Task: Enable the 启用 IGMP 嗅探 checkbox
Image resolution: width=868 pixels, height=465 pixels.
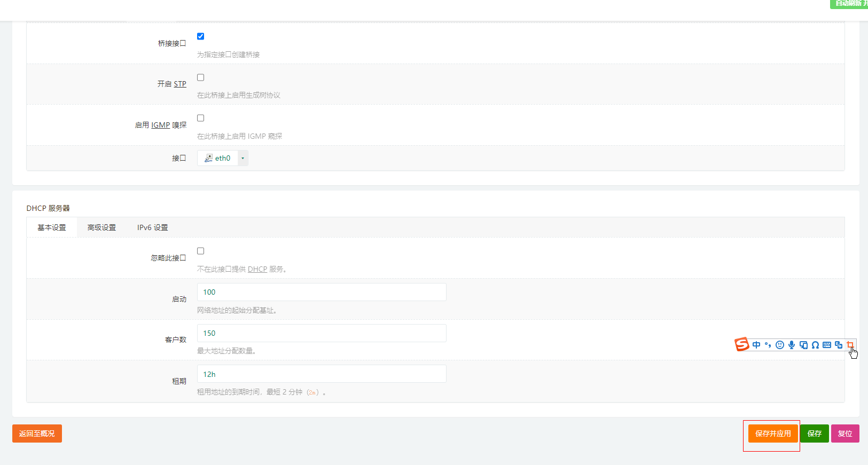Action: tap(201, 118)
